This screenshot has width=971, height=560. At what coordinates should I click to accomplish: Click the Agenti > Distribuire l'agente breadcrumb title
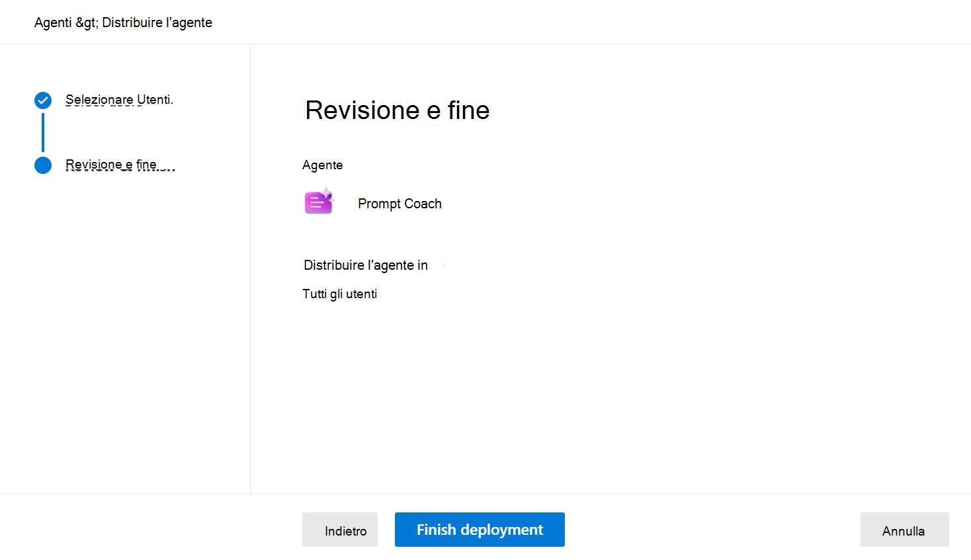124,22
